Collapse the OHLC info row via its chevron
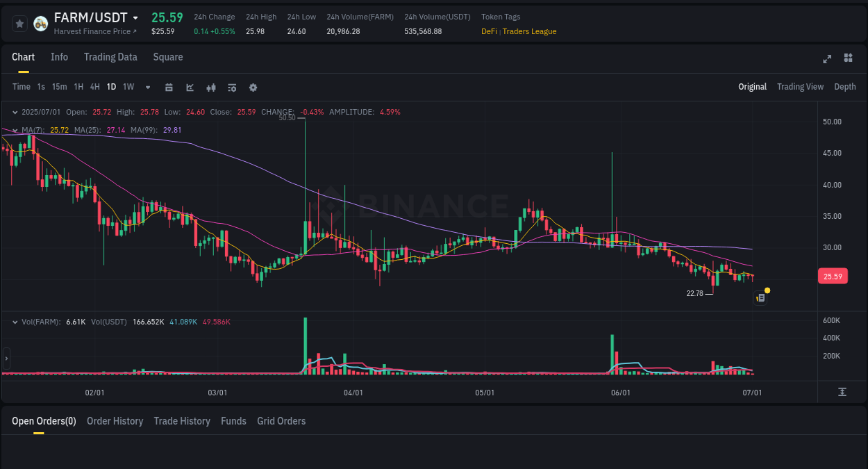868x469 pixels. point(15,112)
